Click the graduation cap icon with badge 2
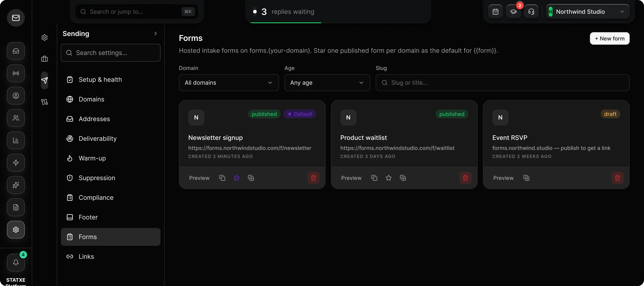The height and width of the screenshot is (286, 644). pyautogui.click(x=513, y=11)
